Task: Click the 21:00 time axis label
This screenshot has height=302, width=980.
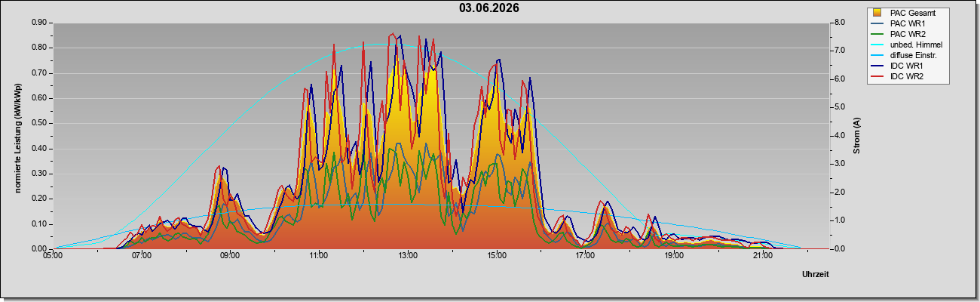Action: [762, 256]
